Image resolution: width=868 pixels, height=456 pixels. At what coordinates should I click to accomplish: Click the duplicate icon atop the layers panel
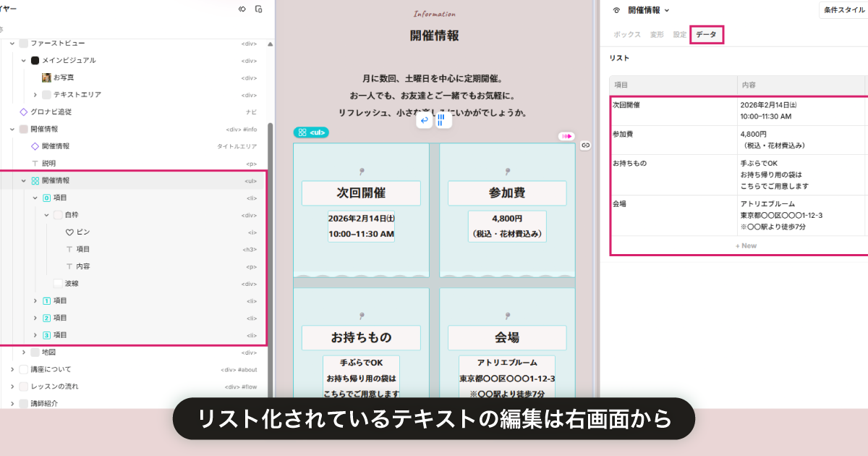259,9
